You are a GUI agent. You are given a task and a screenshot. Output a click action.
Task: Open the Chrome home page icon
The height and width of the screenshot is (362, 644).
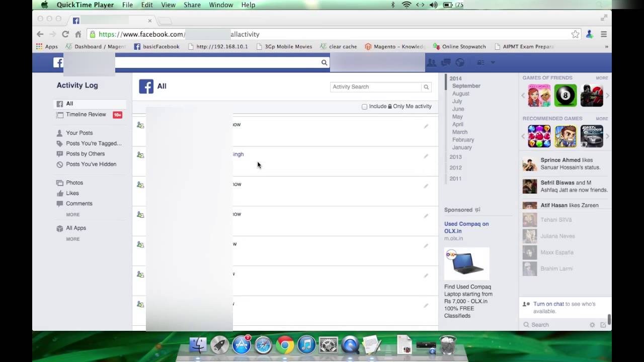point(78,34)
